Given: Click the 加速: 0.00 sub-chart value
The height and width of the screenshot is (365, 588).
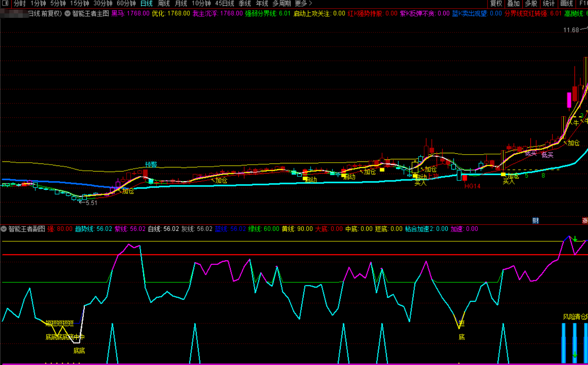Looking at the screenshot, I should 464,229.
